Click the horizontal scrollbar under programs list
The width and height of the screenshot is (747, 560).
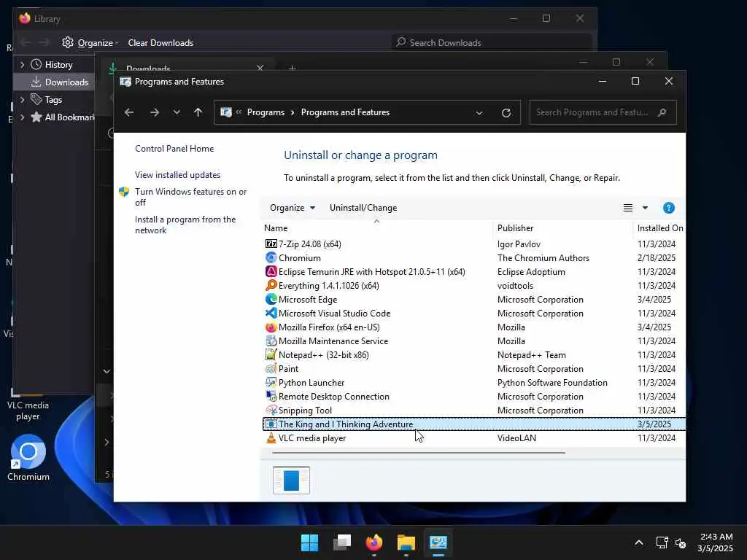point(419,453)
